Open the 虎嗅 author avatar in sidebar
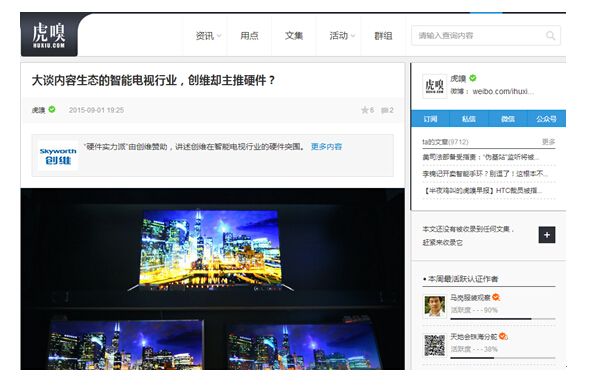The image size is (599, 377). (x=434, y=86)
